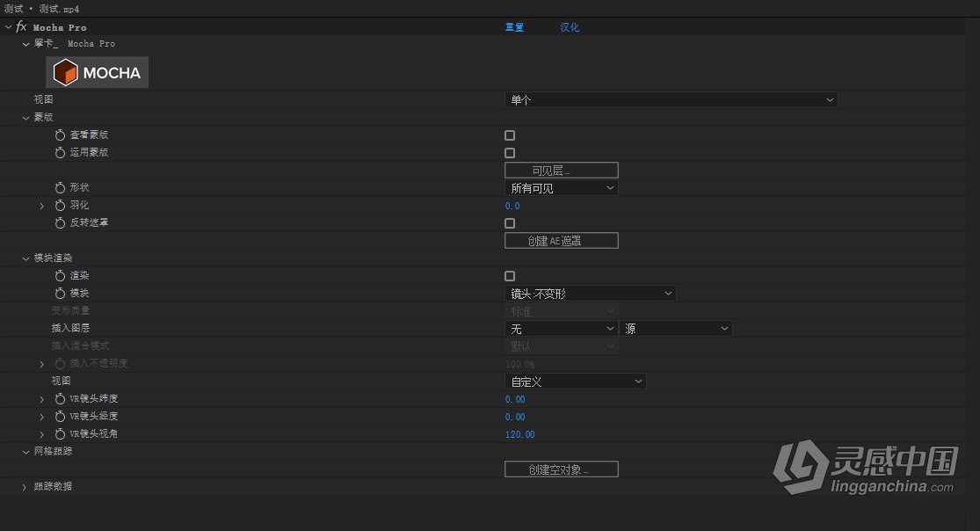Check the 运用蒙版 checkbox

click(510, 153)
